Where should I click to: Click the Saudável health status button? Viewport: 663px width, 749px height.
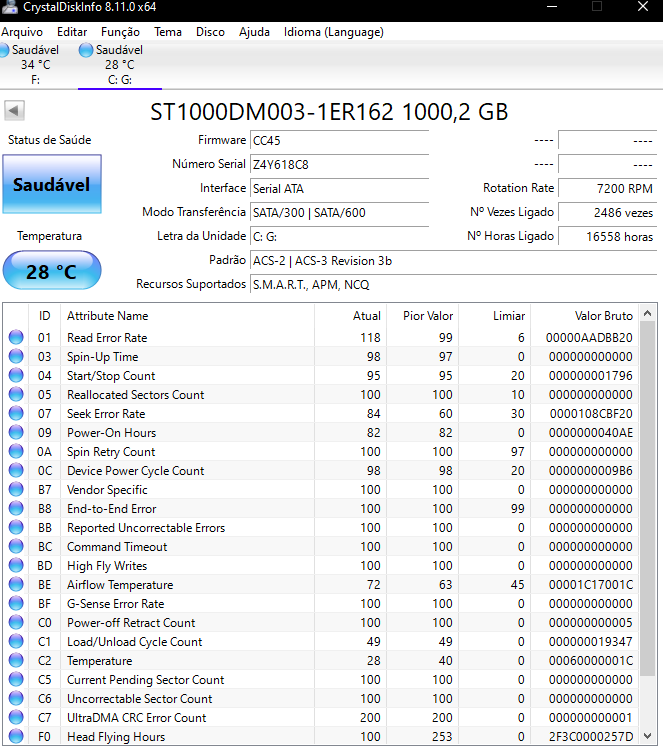pyautogui.click(x=52, y=184)
